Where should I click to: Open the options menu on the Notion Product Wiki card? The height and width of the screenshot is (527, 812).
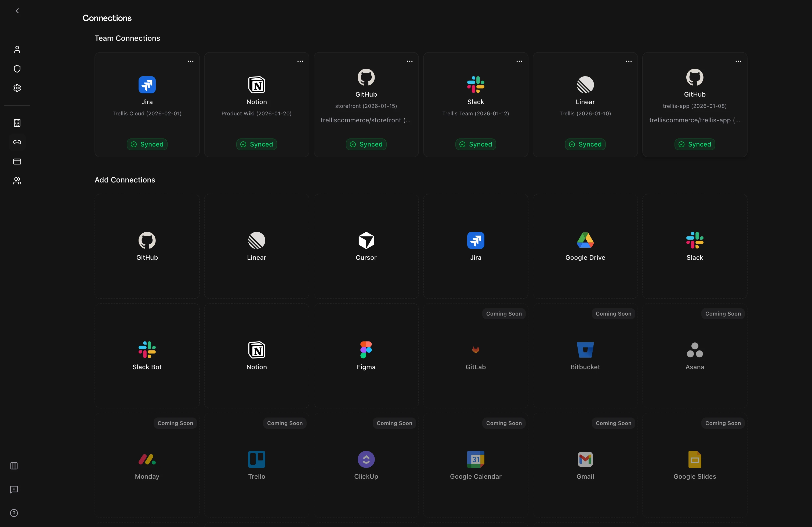[300, 61]
